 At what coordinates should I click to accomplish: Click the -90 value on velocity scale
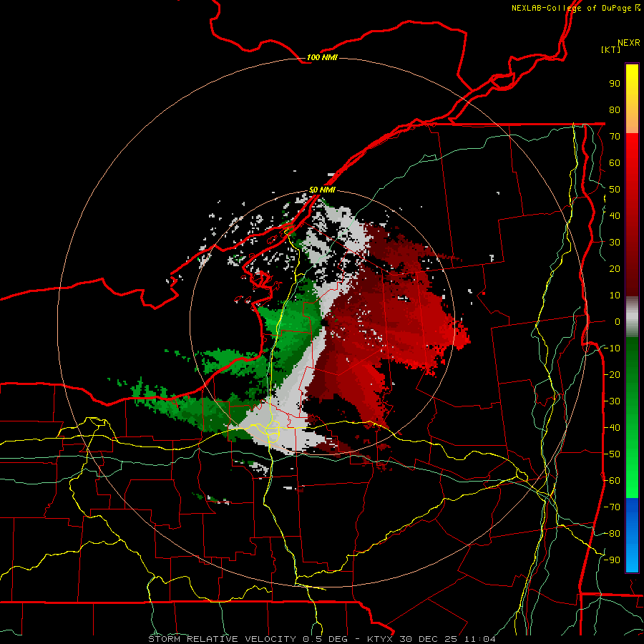tap(612, 560)
